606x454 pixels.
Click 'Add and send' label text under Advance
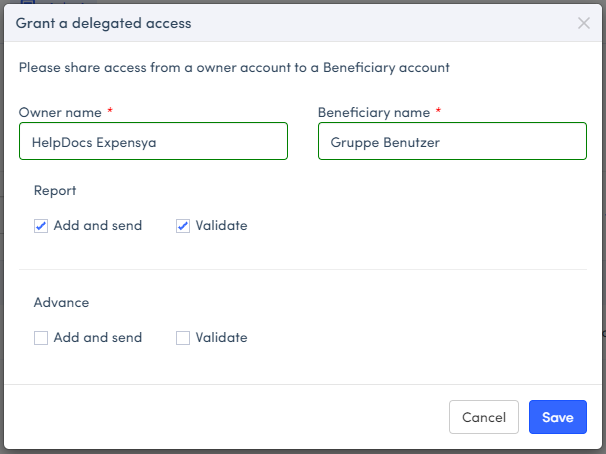point(98,338)
